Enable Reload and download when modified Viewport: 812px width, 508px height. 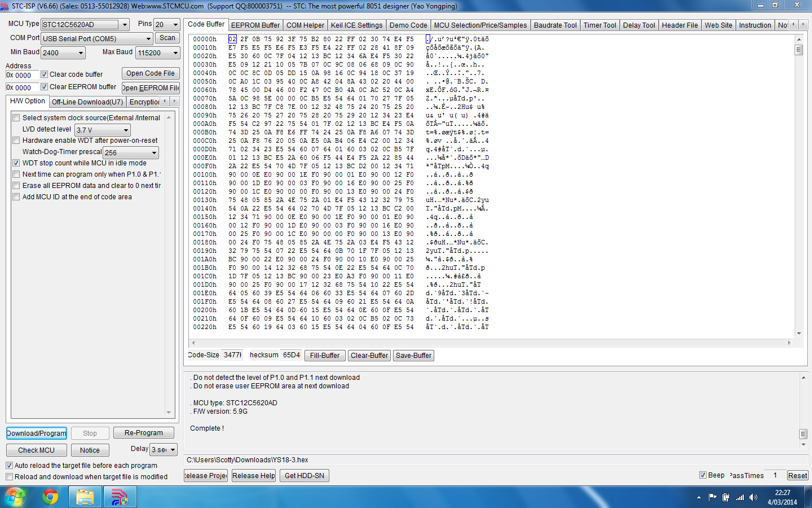coord(9,476)
